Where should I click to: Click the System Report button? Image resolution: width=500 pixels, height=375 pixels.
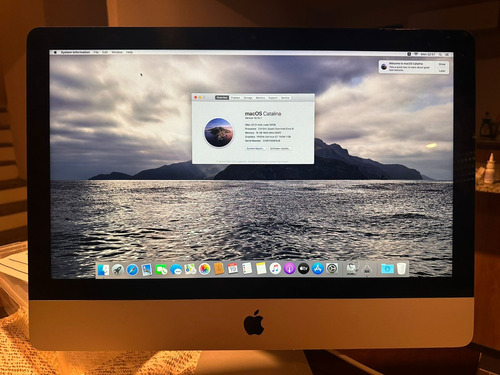pos(255,148)
